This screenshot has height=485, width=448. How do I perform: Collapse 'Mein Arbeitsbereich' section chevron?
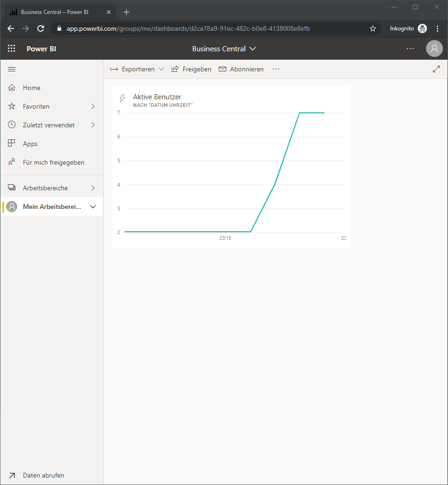(93, 207)
